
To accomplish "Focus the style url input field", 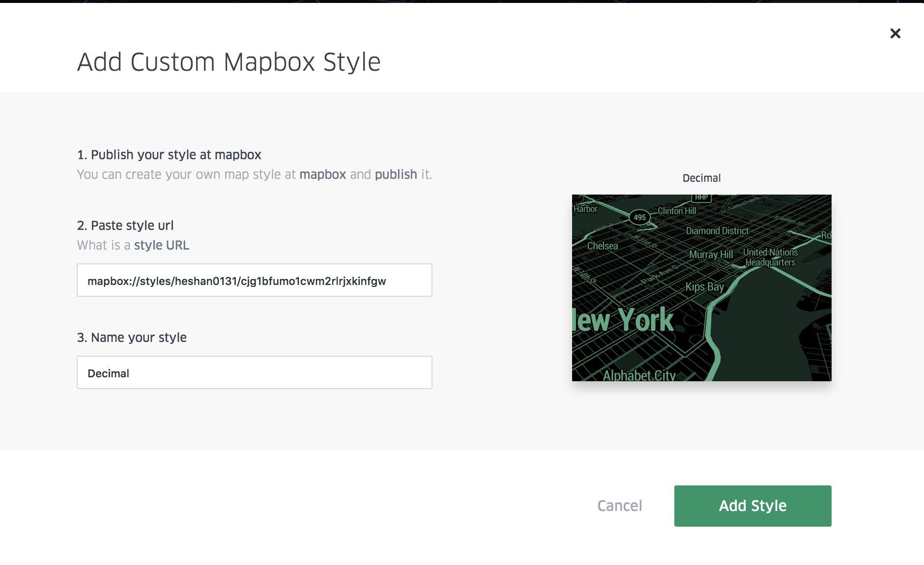I will click(x=255, y=280).
